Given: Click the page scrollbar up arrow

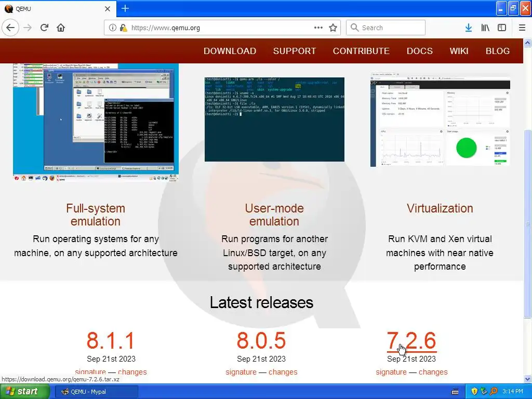Looking at the screenshot, I should click(x=528, y=43).
